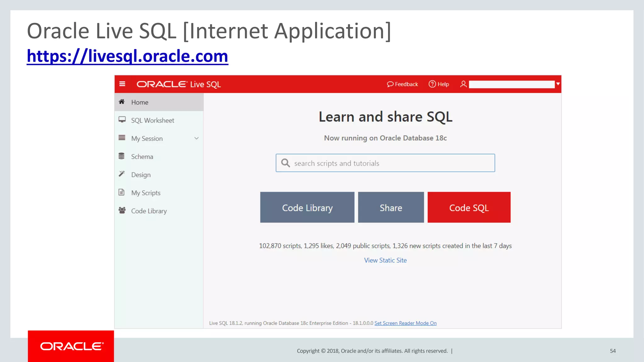
Task: Click the Help question mark icon
Action: click(432, 84)
